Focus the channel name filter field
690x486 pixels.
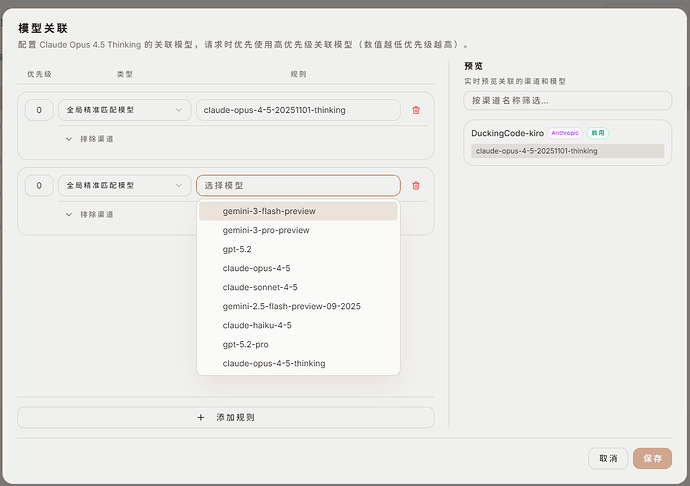(x=568, y=100)
